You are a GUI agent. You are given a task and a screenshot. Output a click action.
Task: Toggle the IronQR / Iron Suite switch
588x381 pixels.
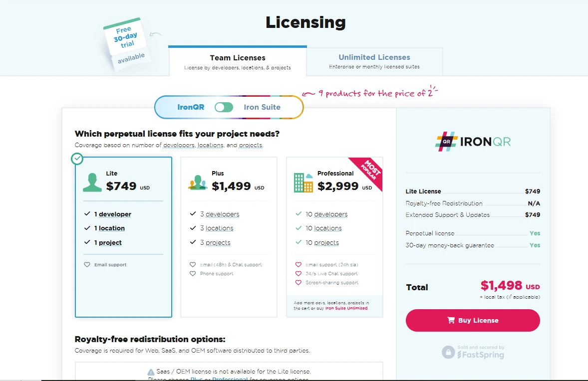224,107
